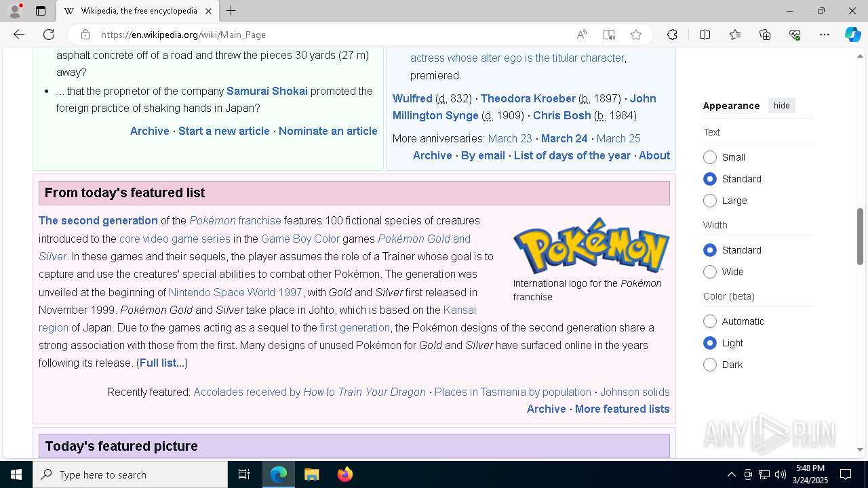Type in Windows search box

tap(130, 474)
